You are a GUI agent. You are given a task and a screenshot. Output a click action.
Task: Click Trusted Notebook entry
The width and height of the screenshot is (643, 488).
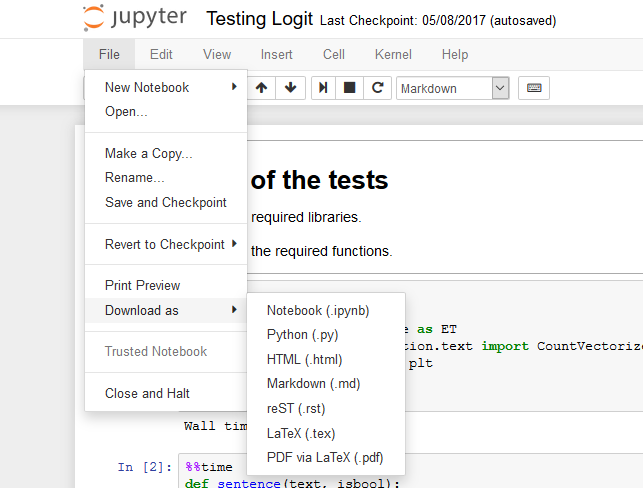click(166, 351)
